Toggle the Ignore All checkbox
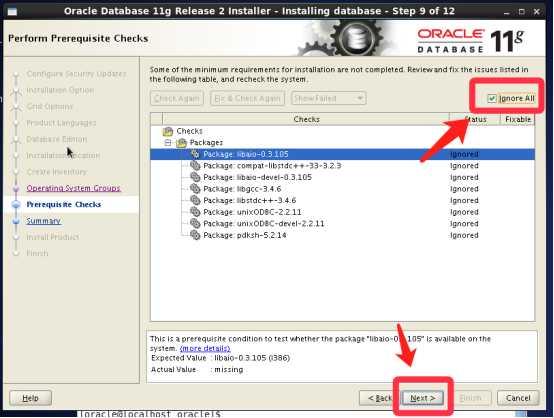Screen dimensions: 554x418 (492, 98)
